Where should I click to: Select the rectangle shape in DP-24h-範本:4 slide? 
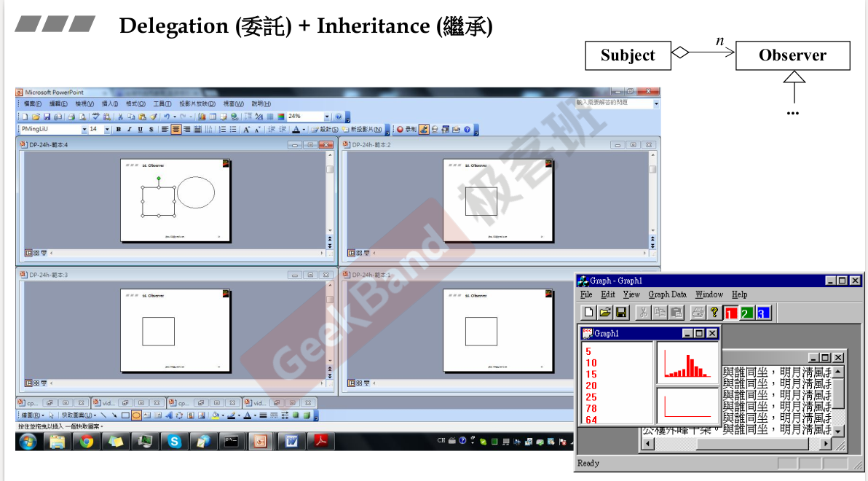(159, 201)
